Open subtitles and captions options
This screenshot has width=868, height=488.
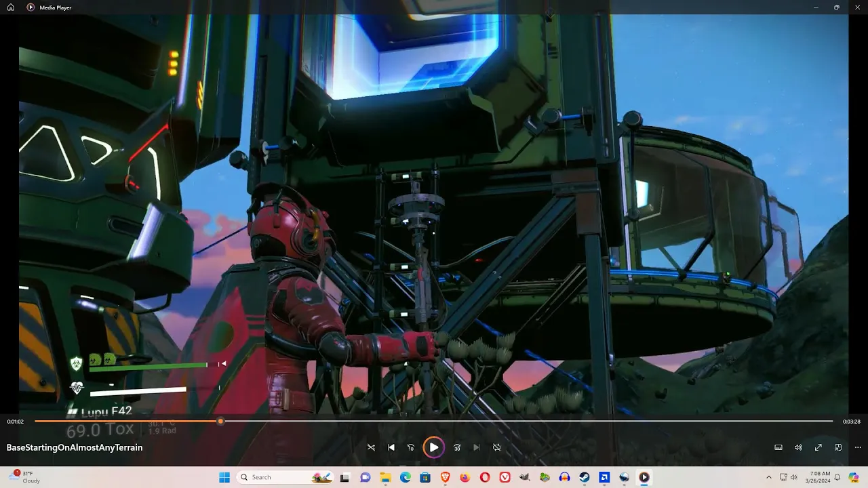(x=778, y=447)
